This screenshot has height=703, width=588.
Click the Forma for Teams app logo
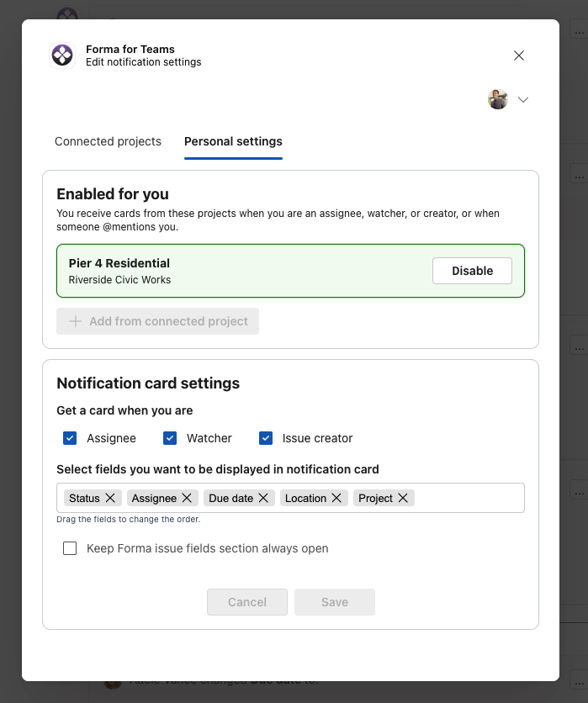pos(62,55)
